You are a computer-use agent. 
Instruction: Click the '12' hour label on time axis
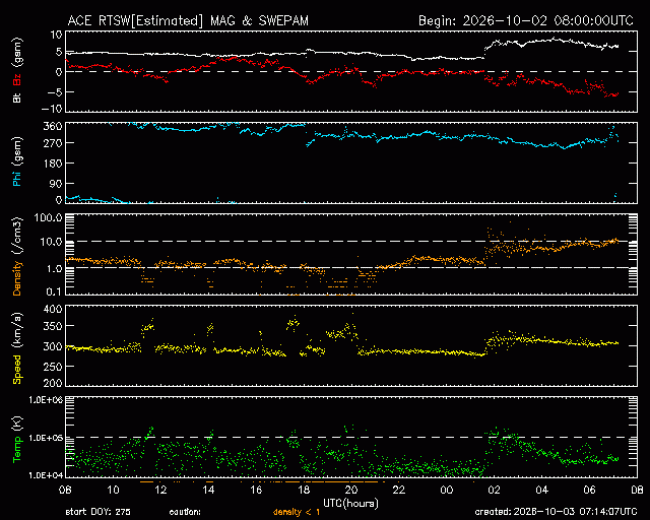pyautogui.click(x=161, y=490)
